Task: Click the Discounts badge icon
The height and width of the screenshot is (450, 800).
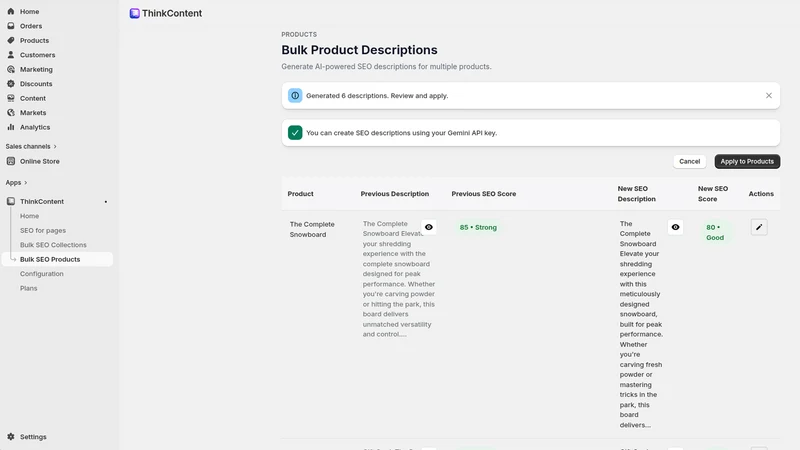Action: tap(11, 84)
